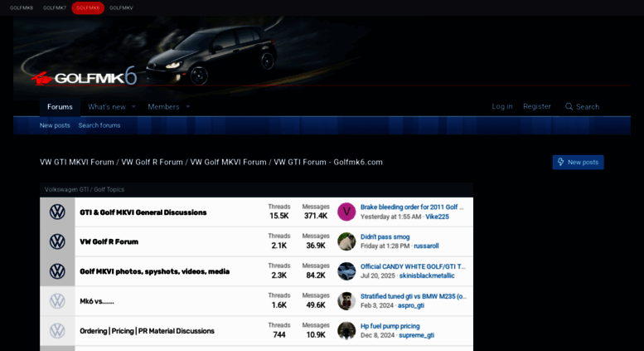Open Volkswagen GTI / Golf Topics category
Image resolution: width=644 pixels, height=351 pixels.
tap(85, 189)
